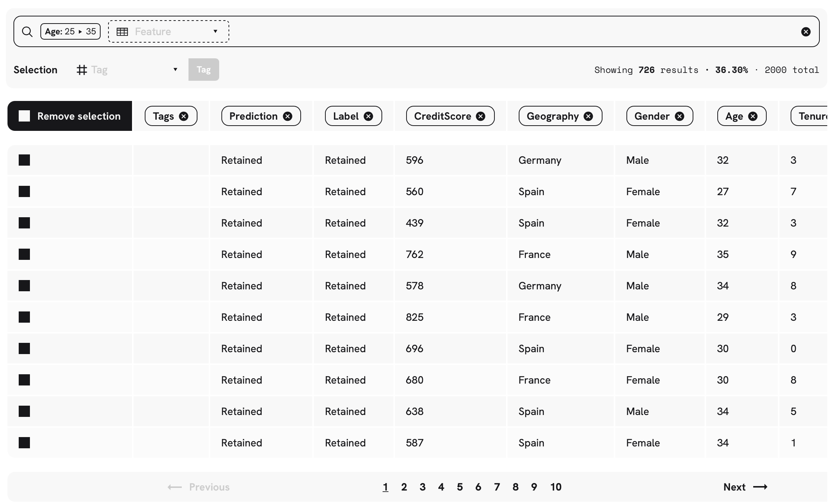Remove the Label column via X icon
The width and height of the screenshot is (831, 504).
click(368, 116)
